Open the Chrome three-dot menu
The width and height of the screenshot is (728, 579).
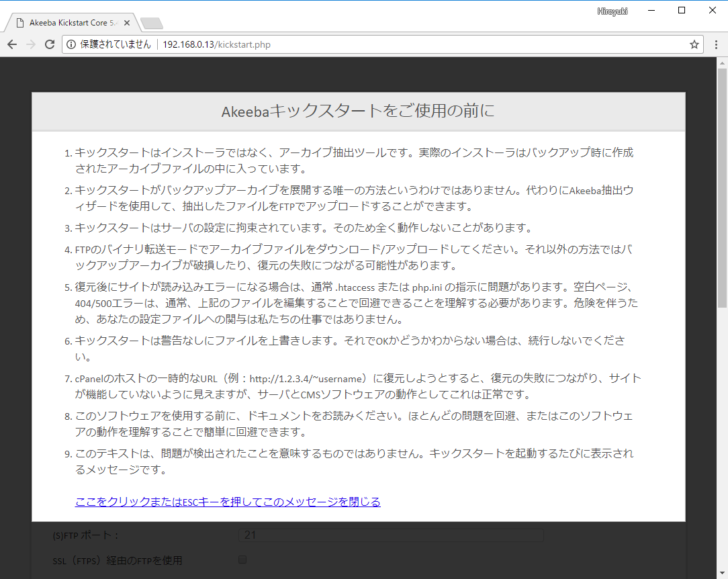click(x=716, y=44)
